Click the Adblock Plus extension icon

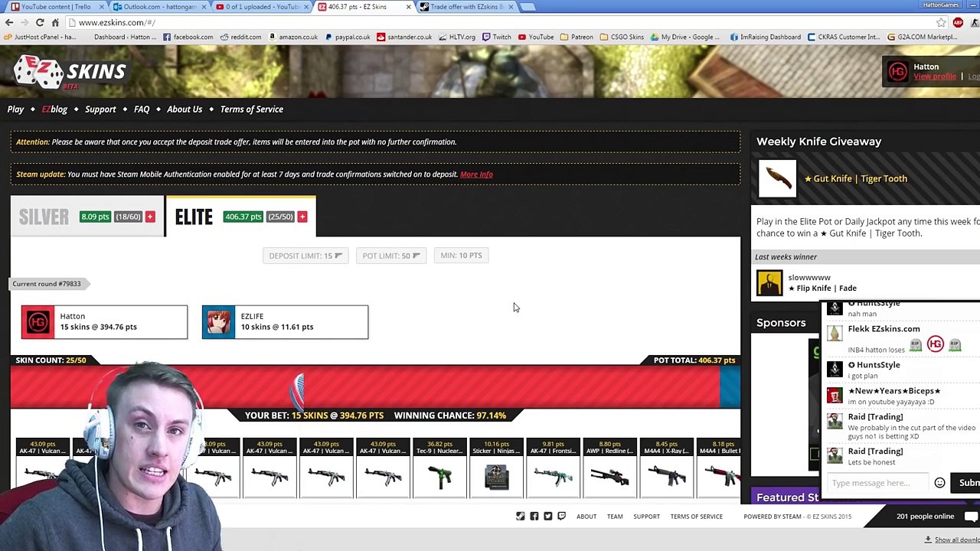958,22
